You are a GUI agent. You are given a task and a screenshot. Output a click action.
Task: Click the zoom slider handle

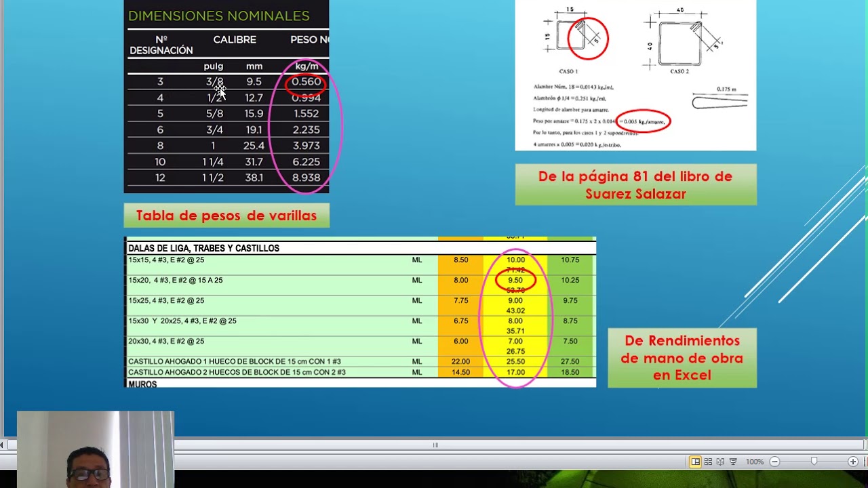[x=814, y=462]
